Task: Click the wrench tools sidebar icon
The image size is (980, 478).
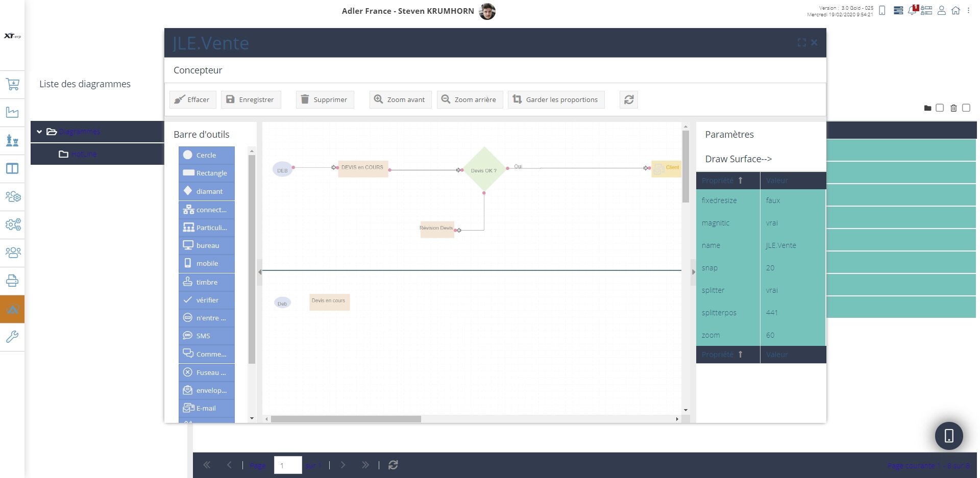Action: point(12,337)
